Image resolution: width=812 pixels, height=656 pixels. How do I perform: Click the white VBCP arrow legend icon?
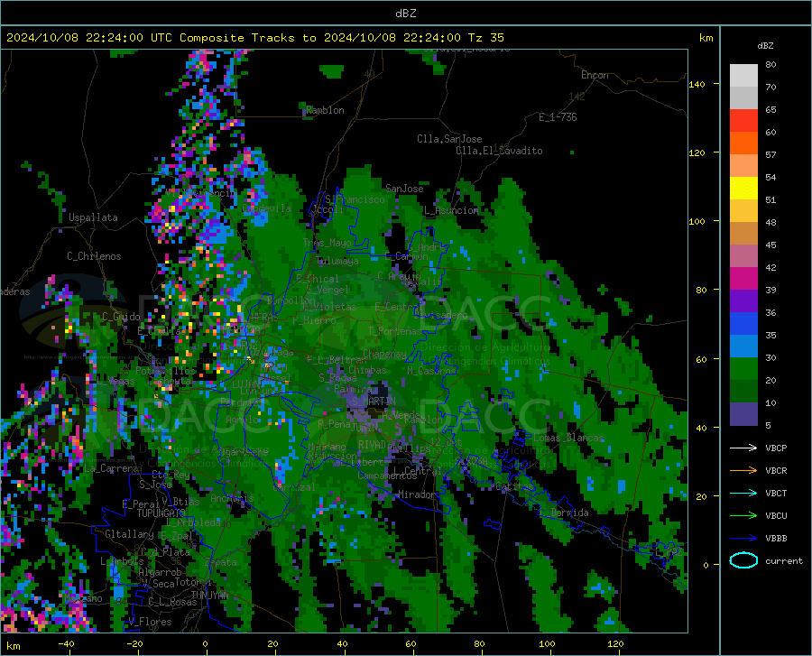pos(743,448)
